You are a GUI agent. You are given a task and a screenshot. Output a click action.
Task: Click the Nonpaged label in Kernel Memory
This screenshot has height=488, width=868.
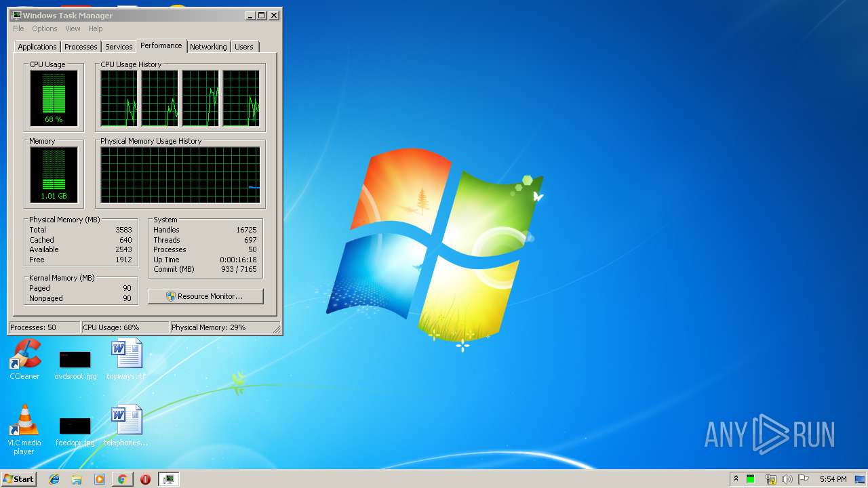[x=46, y=298]
